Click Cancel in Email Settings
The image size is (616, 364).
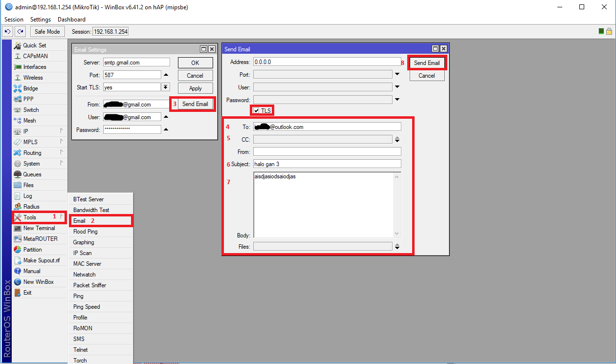point(195,76)
